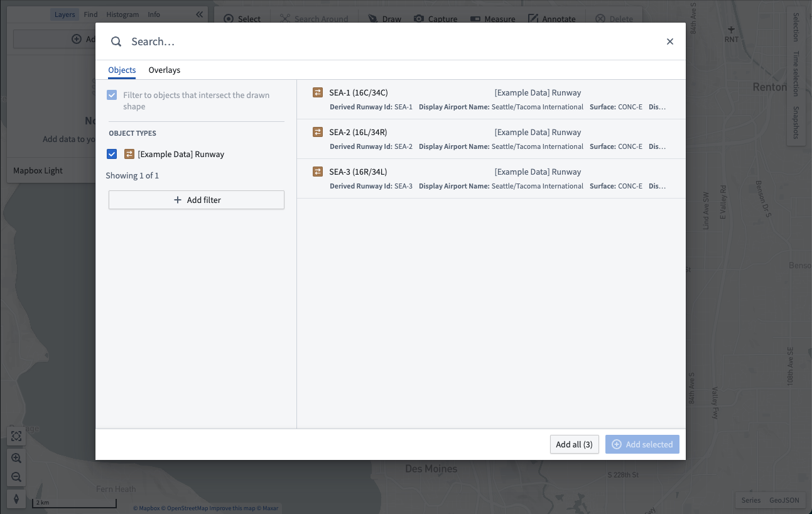Open the Find tab in sidebar

(90, 14)
